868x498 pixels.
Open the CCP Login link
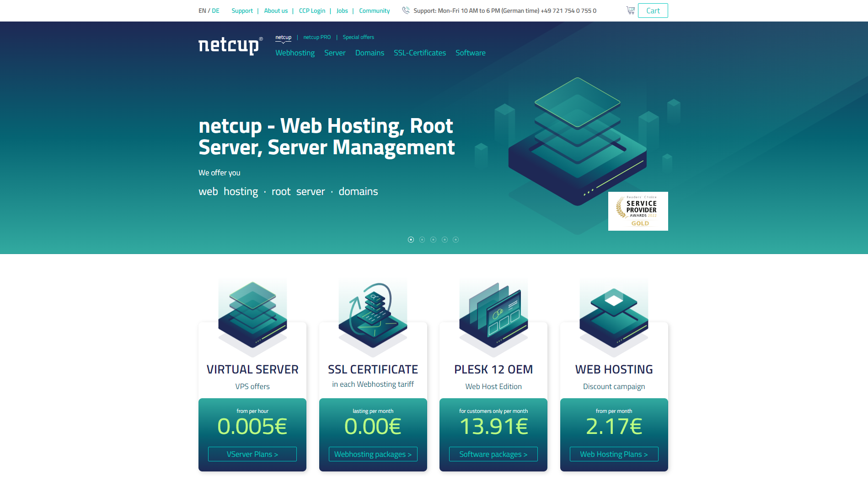(312, 11)
